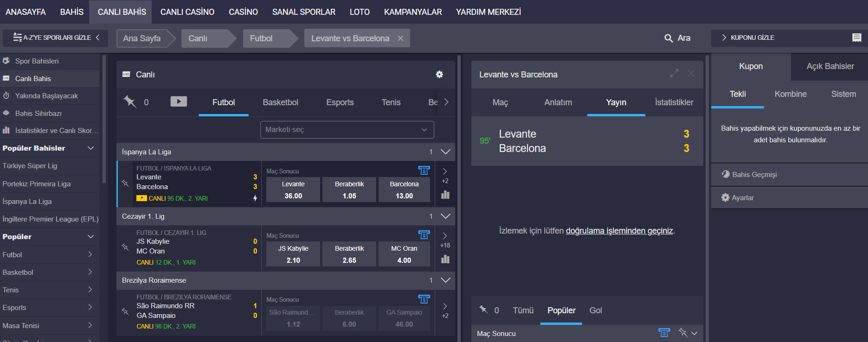Click cashout icon in São Raimundo match row
868x342 pixels.
coord(424,299)
